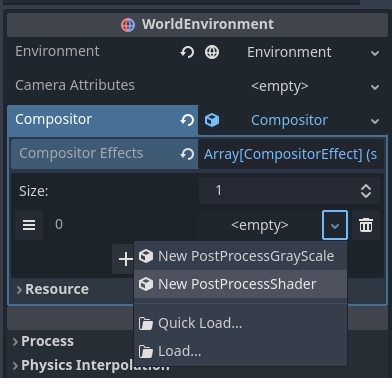
Task: Choose New PostProcessShader from the menu
Action: (x=240, y=284)
